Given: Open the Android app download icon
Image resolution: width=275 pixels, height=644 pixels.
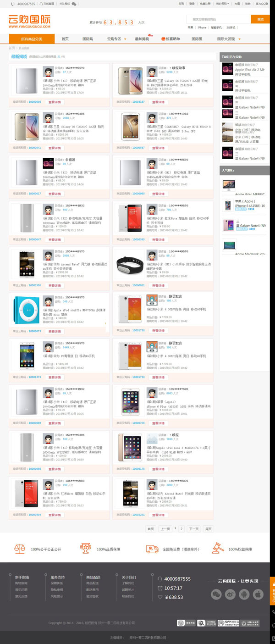Looking at the screenshot, I should pos(244,594).
